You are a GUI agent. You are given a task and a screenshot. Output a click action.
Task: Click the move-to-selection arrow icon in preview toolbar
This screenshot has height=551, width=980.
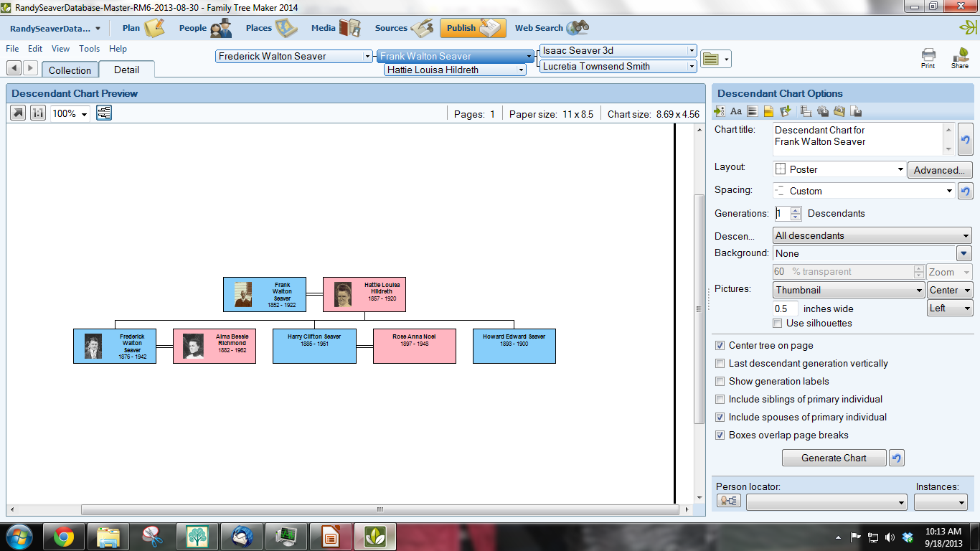[x=18, y=113]
